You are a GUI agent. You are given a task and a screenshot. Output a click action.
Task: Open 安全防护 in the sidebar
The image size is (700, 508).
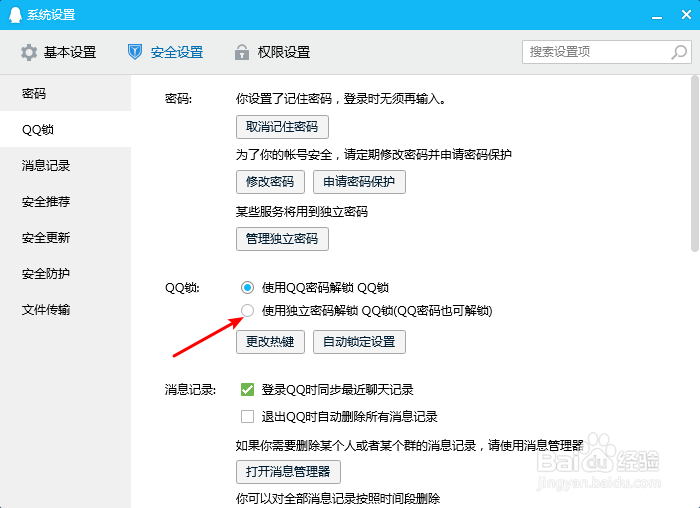coord(65,274)
